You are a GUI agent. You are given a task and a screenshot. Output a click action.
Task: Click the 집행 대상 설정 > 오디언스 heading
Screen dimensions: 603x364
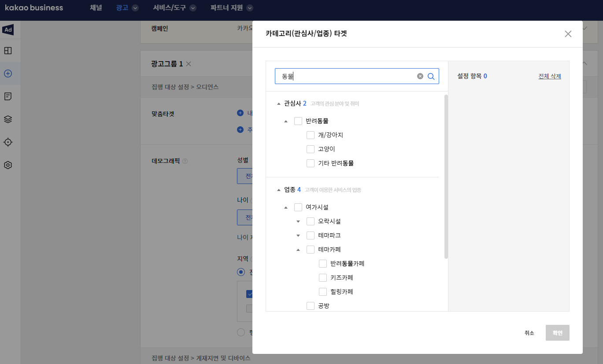click(x=185, y=87)
